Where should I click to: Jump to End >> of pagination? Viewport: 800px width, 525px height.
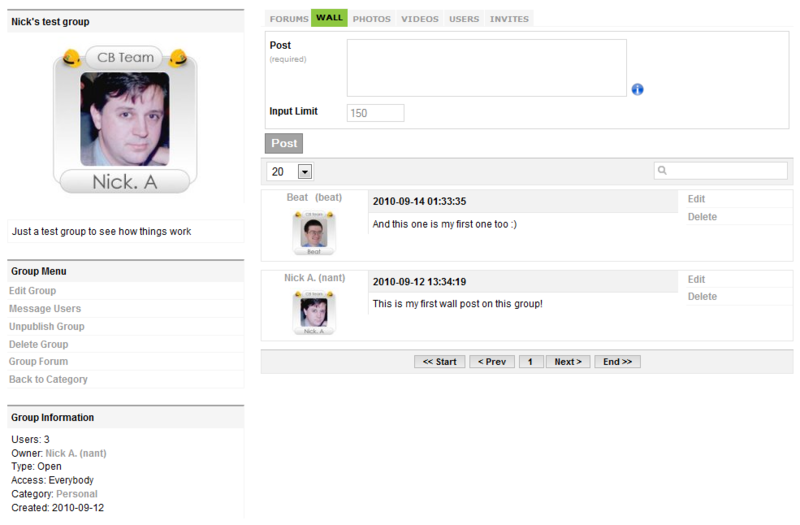click(x=617, y=362)
